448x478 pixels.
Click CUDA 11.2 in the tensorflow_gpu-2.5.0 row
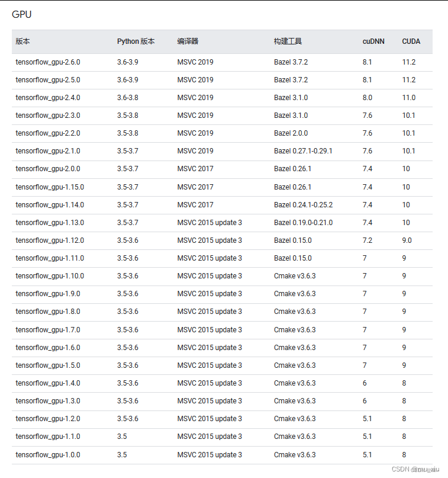tap(409, 80)
